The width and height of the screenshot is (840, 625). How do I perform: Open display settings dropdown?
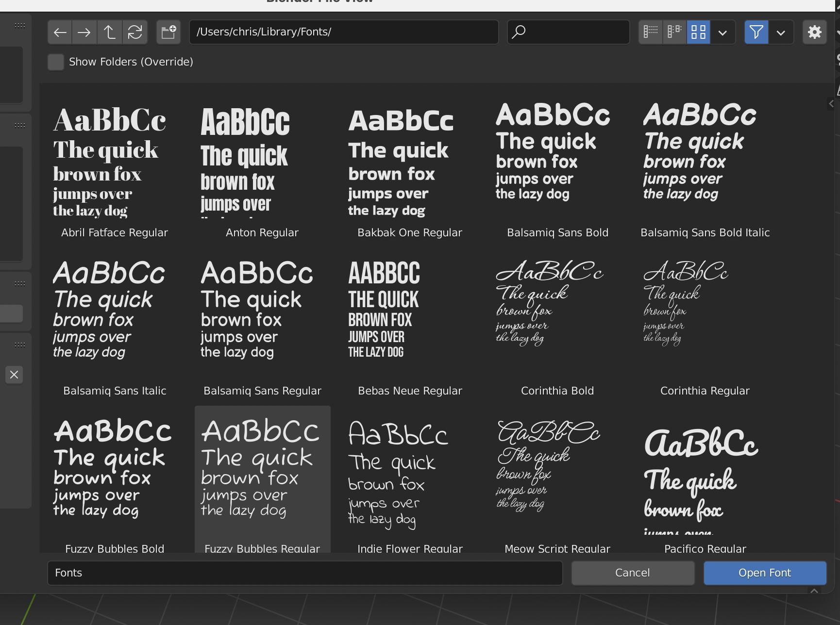pos(722,33)
